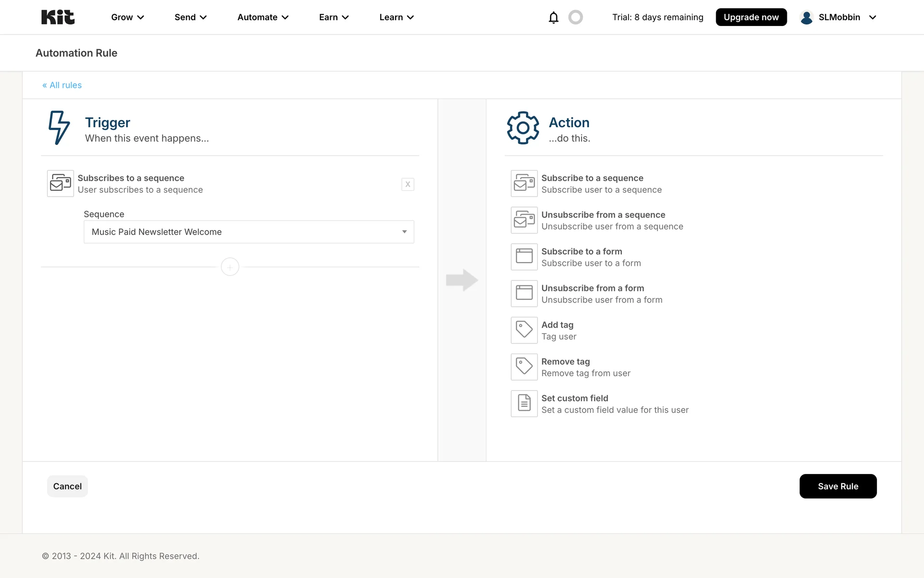The image size is (924, 578).
Task: Open the Sequence dropdown
Action: point(249,232)
